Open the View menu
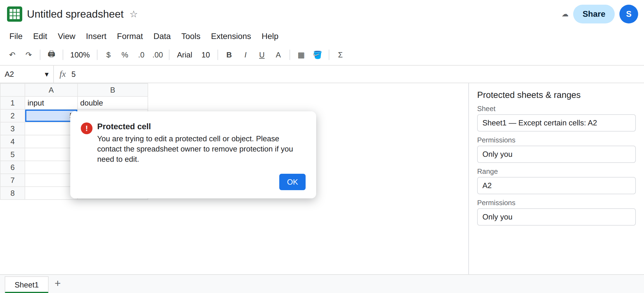Screen dimensions: 644x293 coord(66,36)
